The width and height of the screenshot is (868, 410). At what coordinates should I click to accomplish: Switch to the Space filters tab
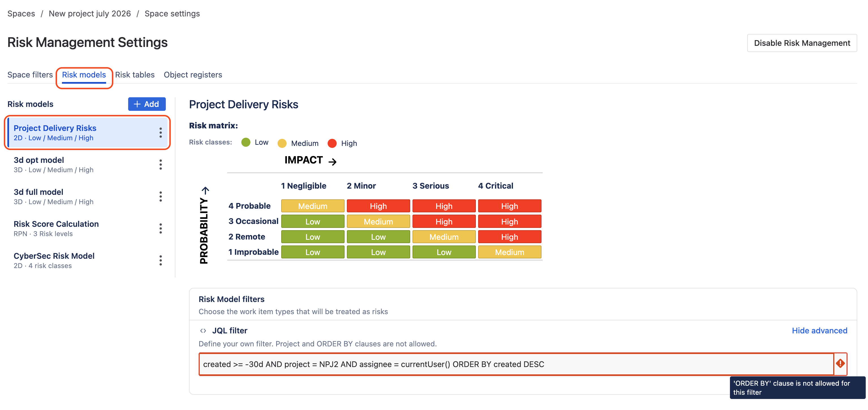coord(30,74)
